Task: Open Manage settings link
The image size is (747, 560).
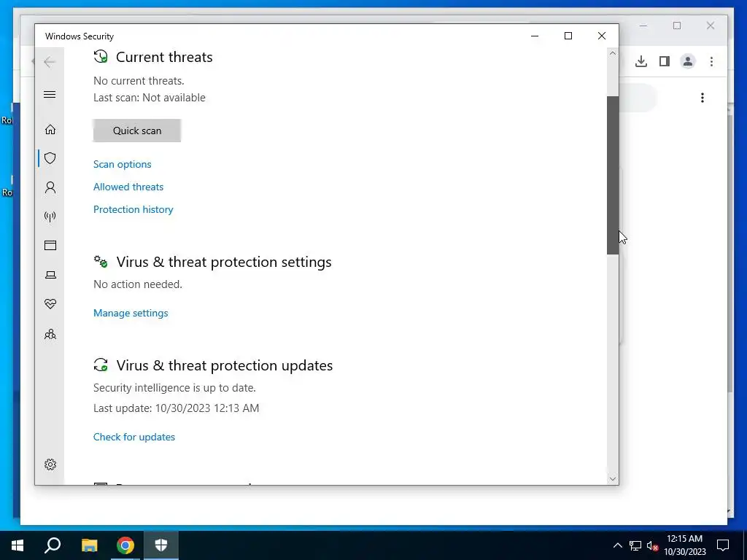Action: [131, 313]
